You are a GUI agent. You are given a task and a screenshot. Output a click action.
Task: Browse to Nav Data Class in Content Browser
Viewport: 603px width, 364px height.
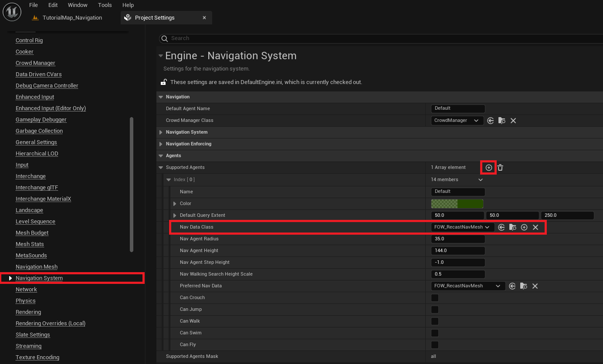(x=513, y=227)
